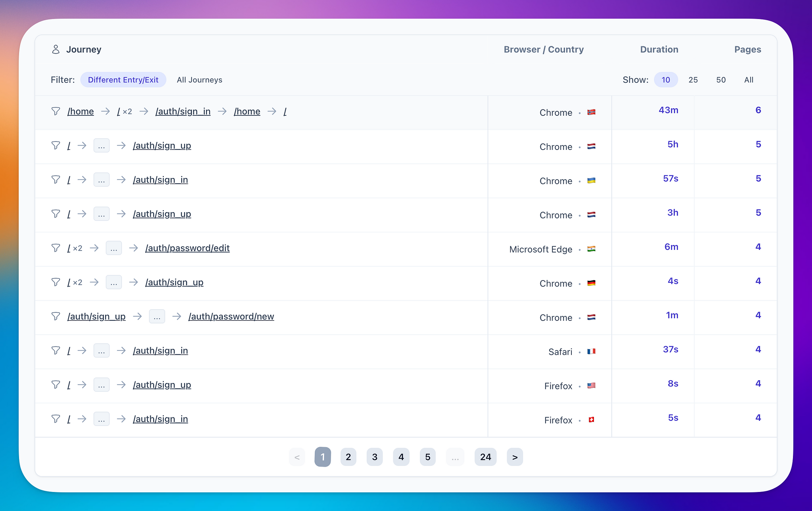
Task: Click the user icon next to Journey header
Action: tap(56, 49)
